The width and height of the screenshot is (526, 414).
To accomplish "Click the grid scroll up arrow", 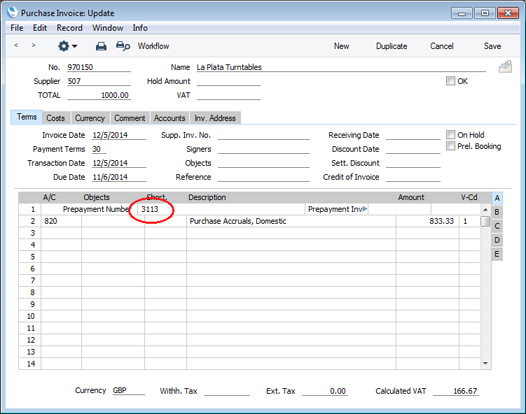I will [485, 210].
